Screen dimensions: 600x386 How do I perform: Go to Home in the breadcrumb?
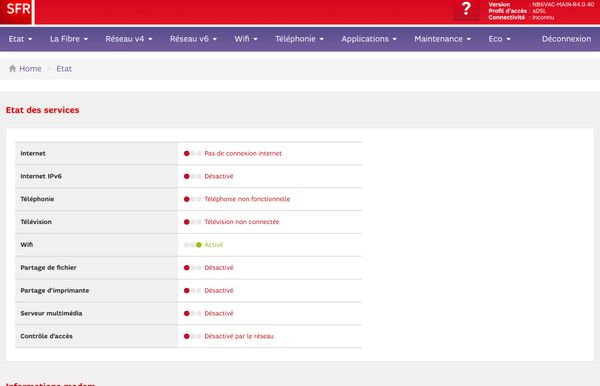tap(30, 69)
